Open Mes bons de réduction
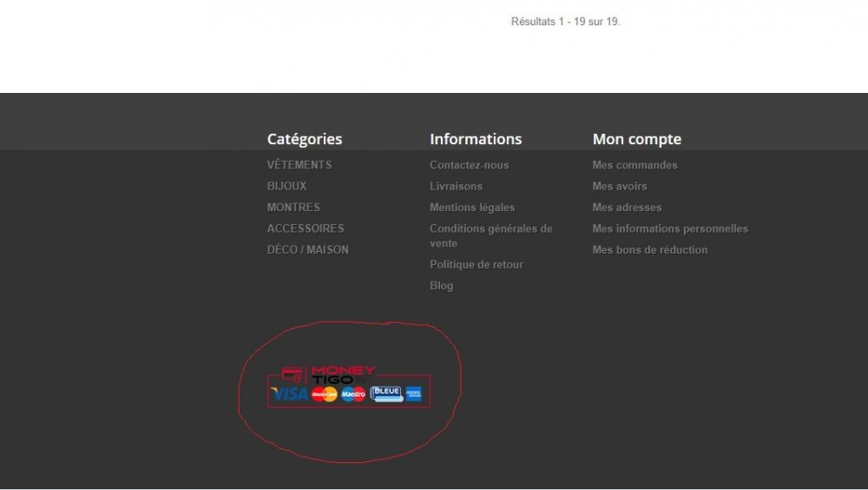Viewport: 868px width, 490px height. [650, 249]
